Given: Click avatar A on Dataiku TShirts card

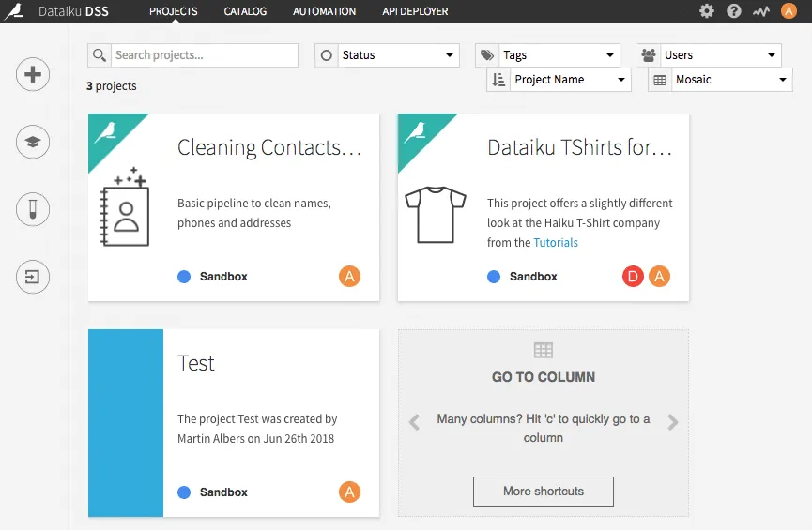Looking at the screenshot, I should click(x=659, y=277).
